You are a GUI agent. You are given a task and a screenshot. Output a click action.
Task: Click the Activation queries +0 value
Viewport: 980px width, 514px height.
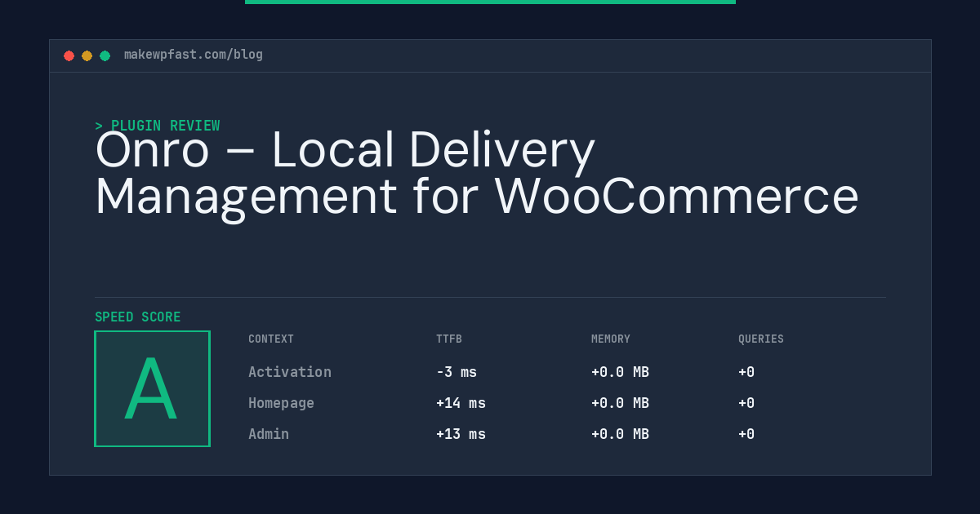coord(746,372)
